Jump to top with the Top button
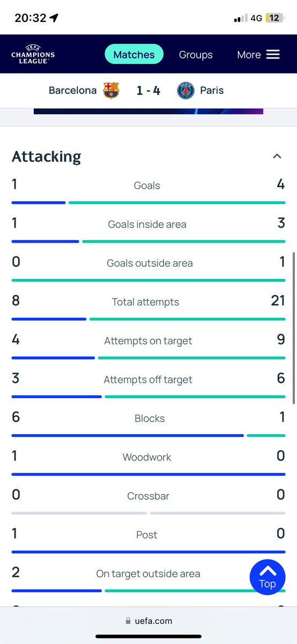This screenshot has width=297, height=644. [x=267, y=576]
